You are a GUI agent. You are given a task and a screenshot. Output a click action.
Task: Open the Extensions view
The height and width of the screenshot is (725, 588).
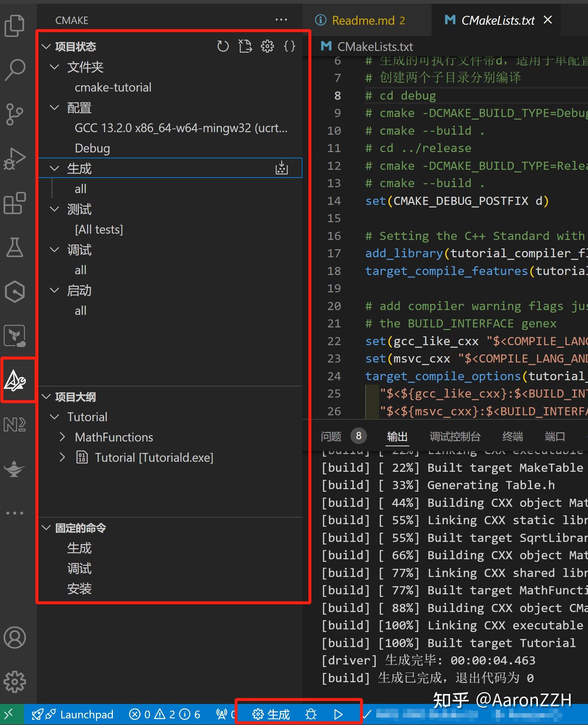coord(15,203)
